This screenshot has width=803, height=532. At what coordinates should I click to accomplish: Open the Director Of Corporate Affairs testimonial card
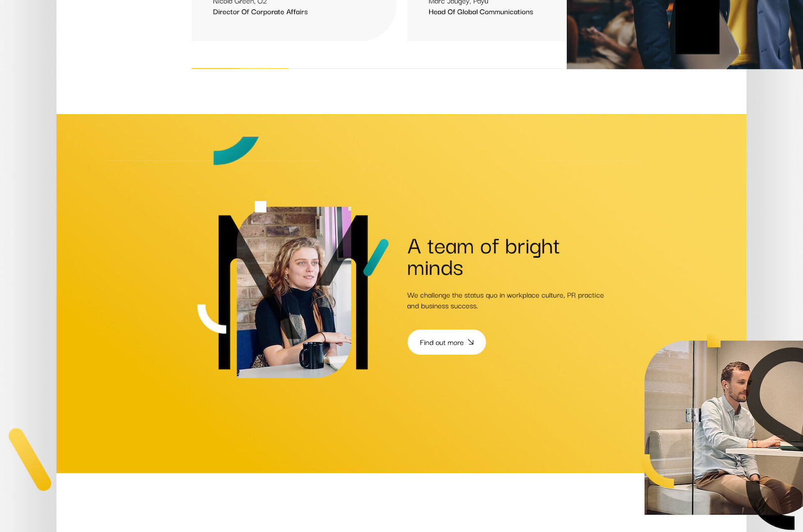294,20
